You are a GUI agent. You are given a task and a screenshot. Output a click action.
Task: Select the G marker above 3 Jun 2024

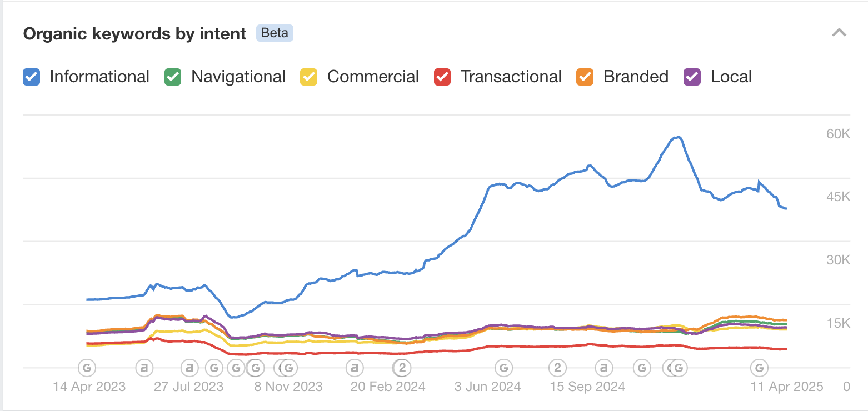pos(503,367)
